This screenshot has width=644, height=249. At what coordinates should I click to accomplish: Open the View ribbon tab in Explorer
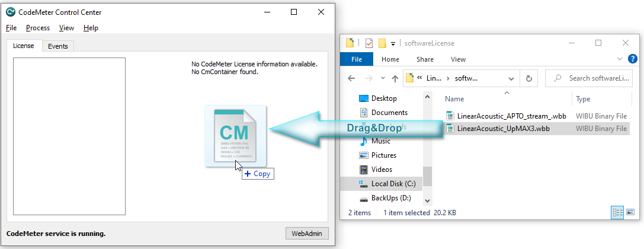point(458,59)
